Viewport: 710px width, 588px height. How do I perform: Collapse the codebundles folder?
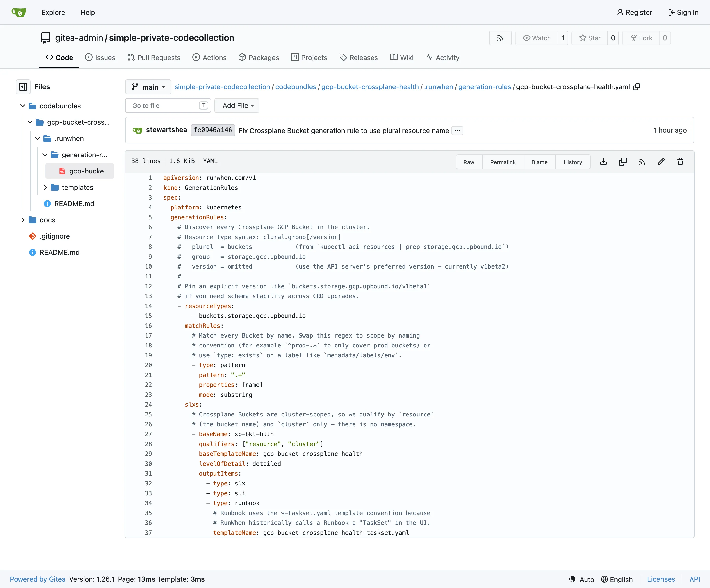click(x=23, y=106)
